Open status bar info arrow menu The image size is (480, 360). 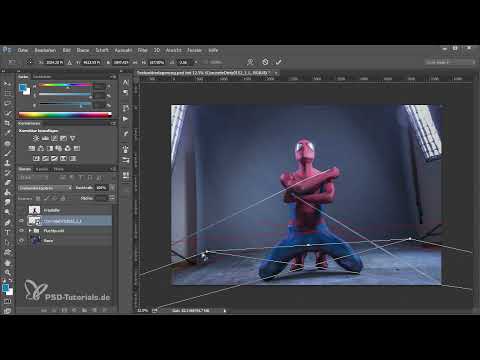(225, 310)
